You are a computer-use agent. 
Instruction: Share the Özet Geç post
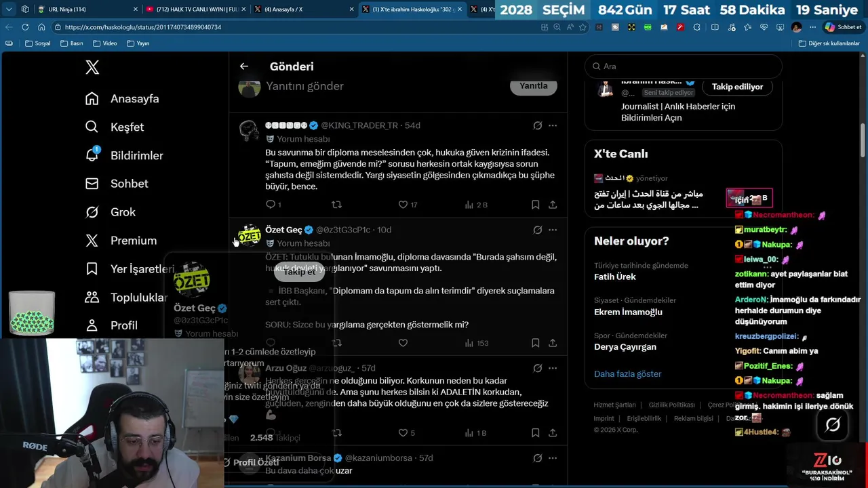pos(553,343)
